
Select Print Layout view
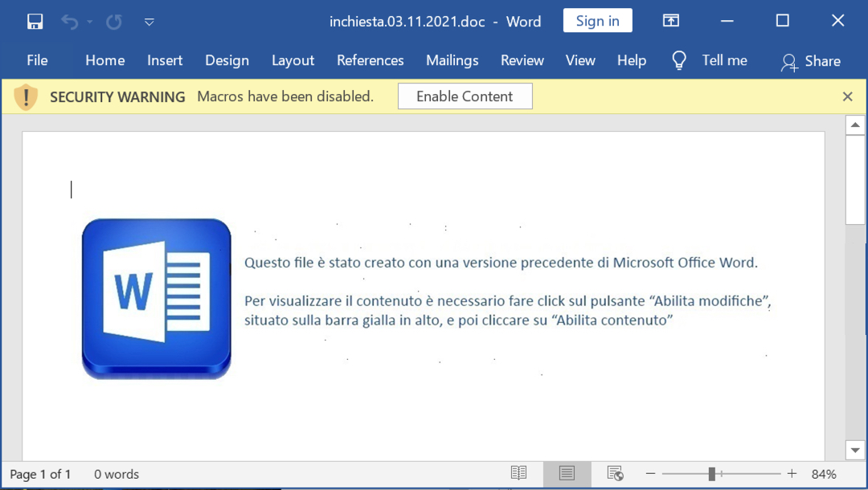point(567,473)
